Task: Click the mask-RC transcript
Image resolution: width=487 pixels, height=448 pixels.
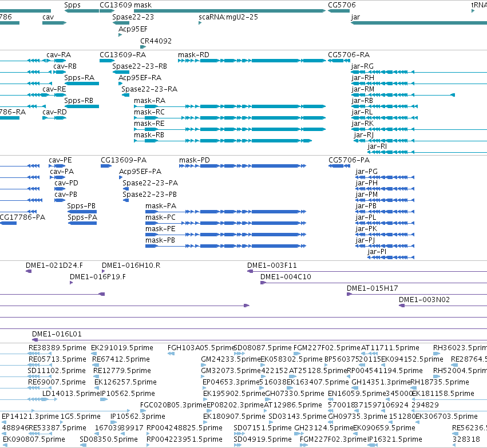Action: click(230, 118)
